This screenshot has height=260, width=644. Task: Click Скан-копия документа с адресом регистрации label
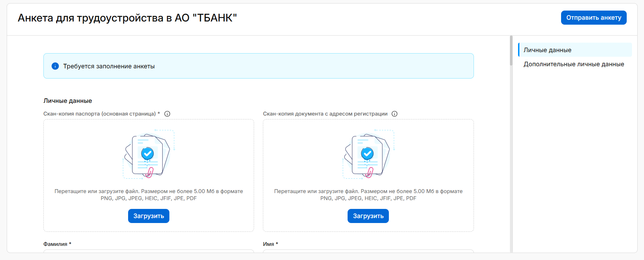(x=325, y=114)
